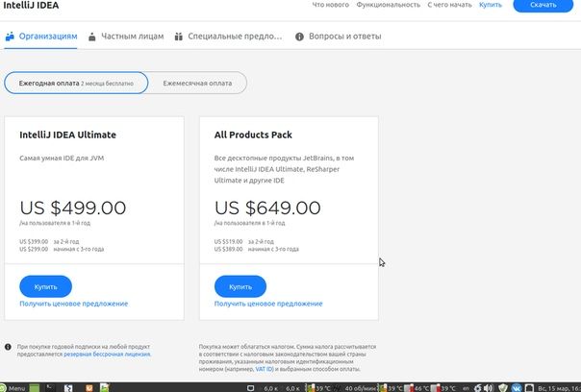
Task: Click the info icon near backup license note
Action: (8, 347)
